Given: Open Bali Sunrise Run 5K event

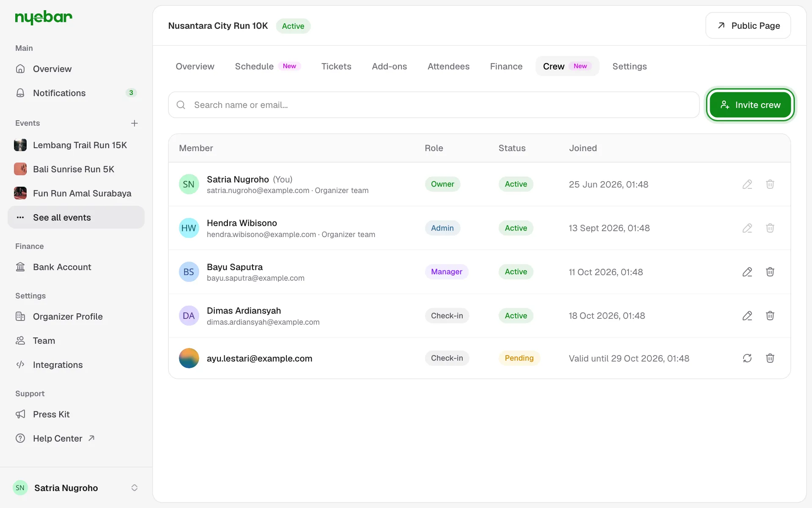Looking at the screenshot, I should pyautogui.click(x=76, y=169).
